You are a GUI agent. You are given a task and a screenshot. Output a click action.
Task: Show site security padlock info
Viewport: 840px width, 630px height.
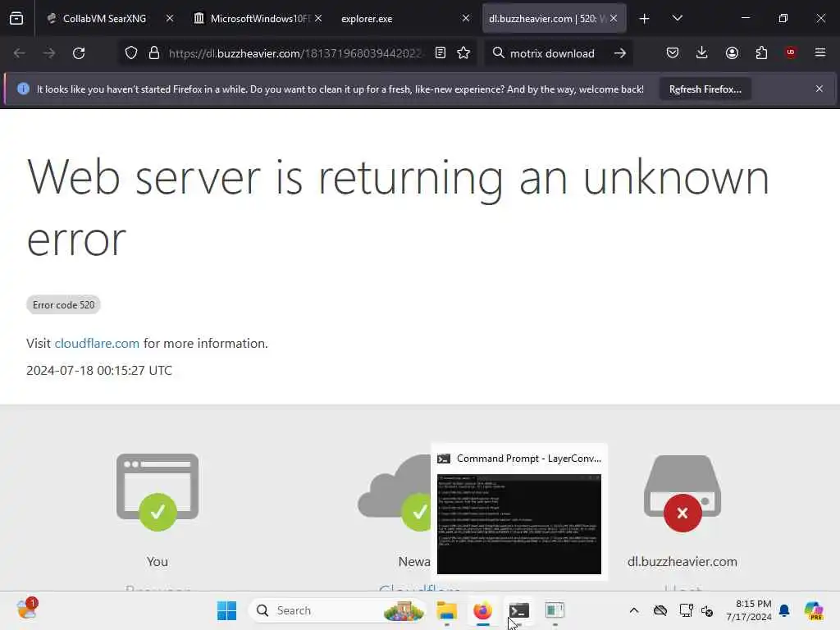[x=154, y=53]
